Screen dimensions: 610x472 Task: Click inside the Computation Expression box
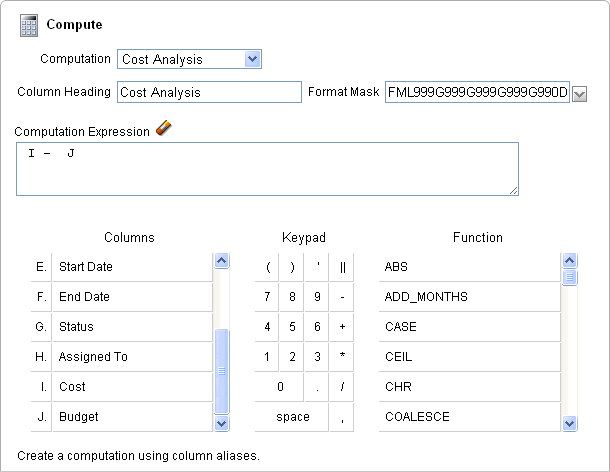click(x=267, y=169)
